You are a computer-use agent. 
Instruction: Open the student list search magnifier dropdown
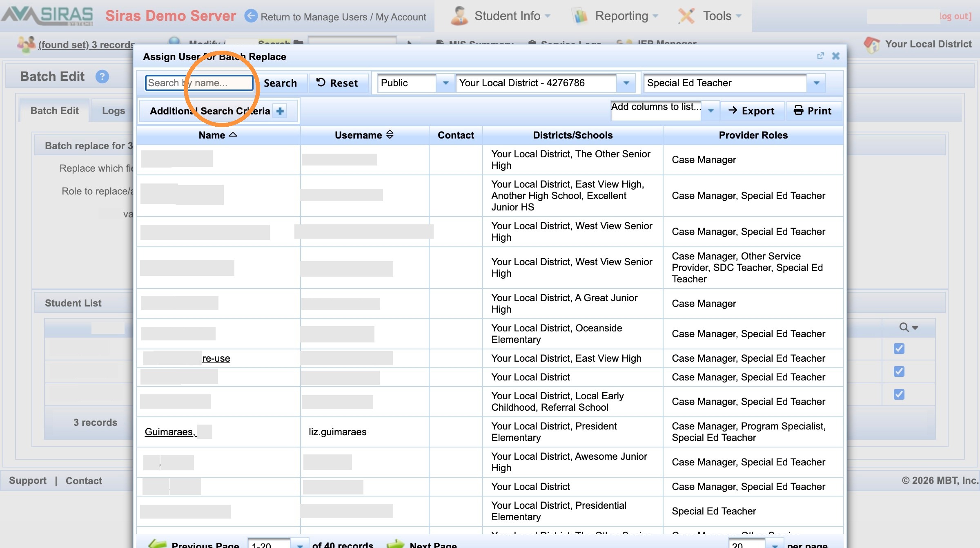pos(909,327)
